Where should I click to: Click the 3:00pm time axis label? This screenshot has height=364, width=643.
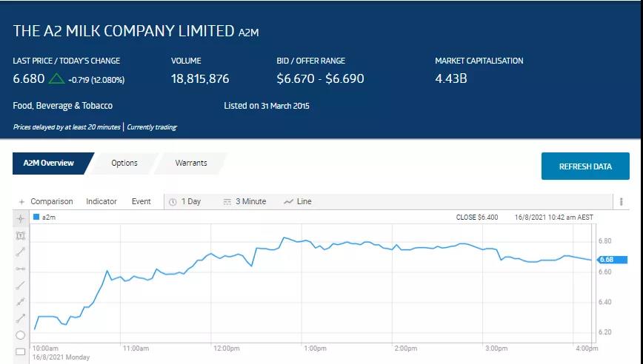pyautogui.click(x=496, y=348)
